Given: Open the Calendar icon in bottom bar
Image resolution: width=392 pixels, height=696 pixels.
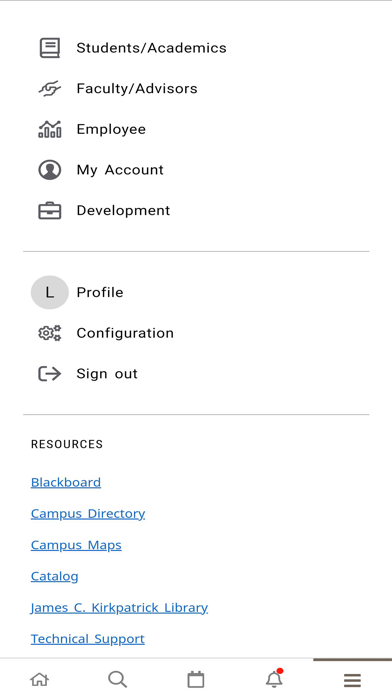Looking at the screenshot, I should (196, 679).
